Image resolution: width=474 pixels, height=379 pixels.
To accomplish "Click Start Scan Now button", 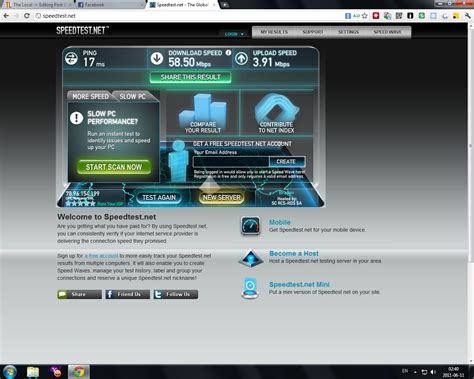I will (x=114, y=167).
